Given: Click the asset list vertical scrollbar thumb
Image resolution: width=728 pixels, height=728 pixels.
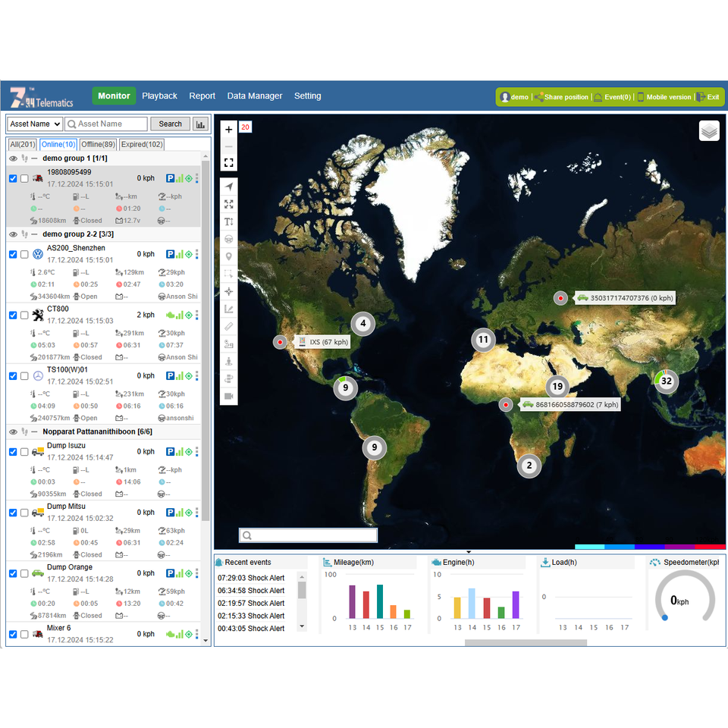Looking at the screenshot, I should click(206, 341).
